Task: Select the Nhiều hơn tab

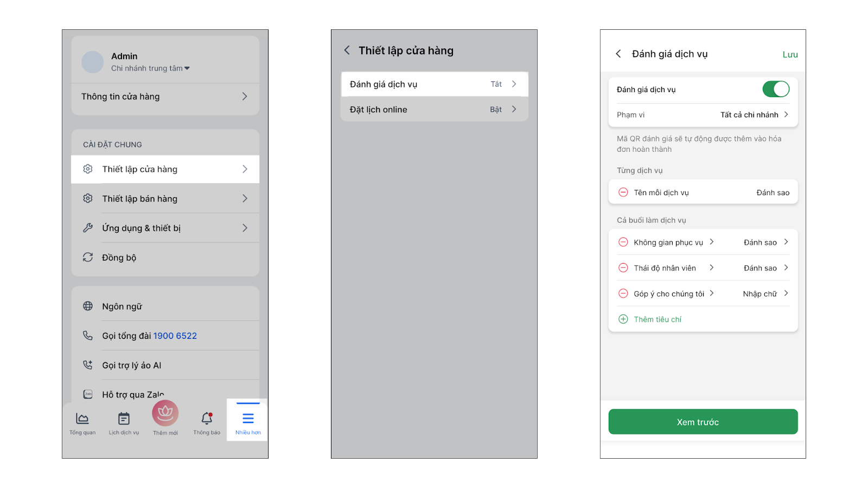Action: pos(248,420)
